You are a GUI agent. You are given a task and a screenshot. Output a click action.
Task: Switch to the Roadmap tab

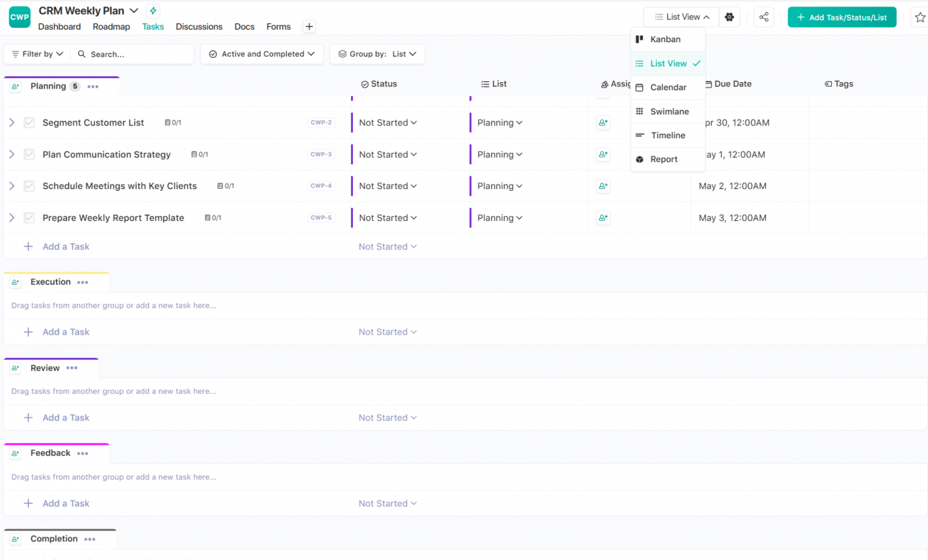(x=111, y=27)
